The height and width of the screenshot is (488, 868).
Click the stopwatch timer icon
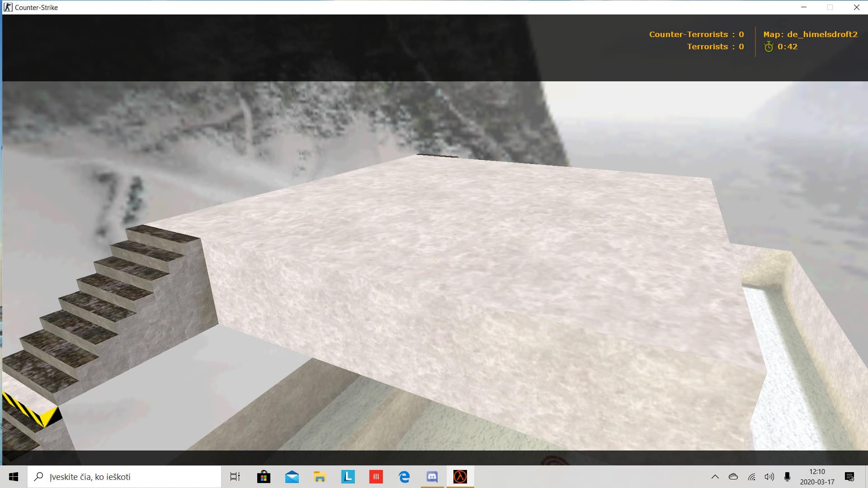point(769,47)
